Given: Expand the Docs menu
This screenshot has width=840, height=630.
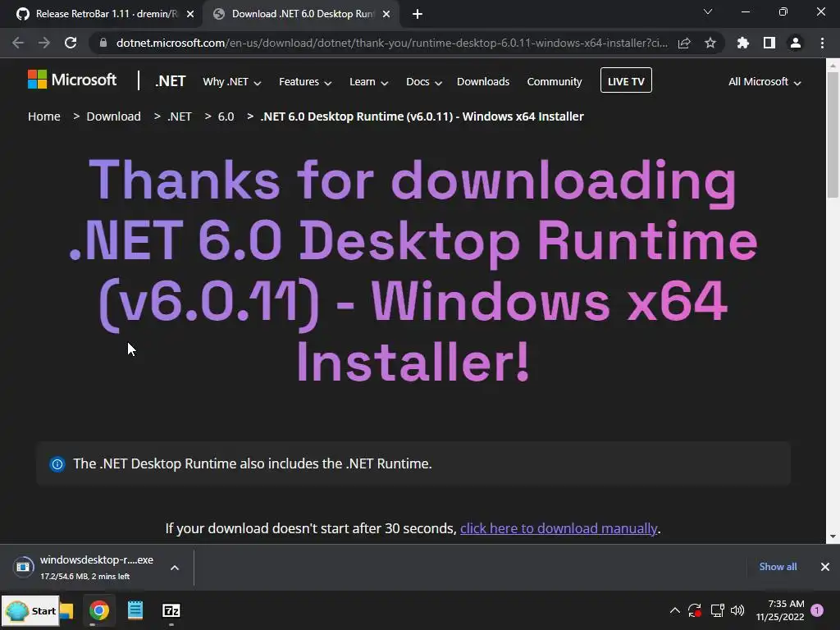Looking at the screenshot, I should point(424,82).
